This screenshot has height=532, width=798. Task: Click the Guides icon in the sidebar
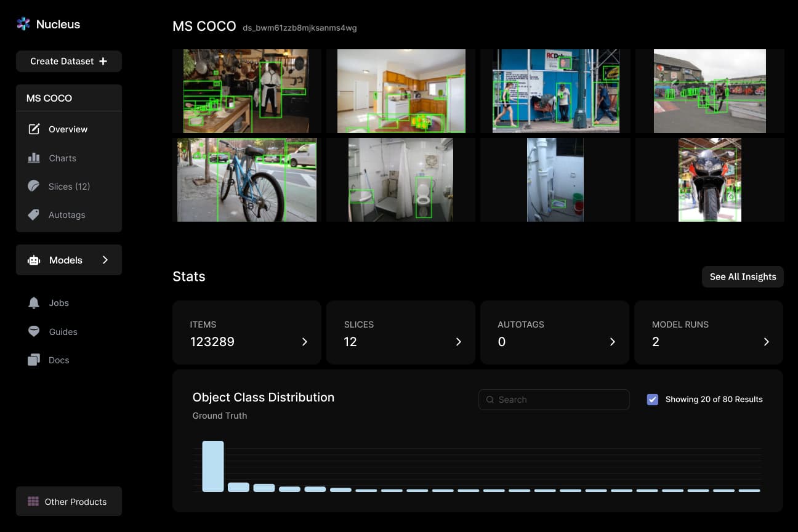pyautogui.click(x=34, y=331)
